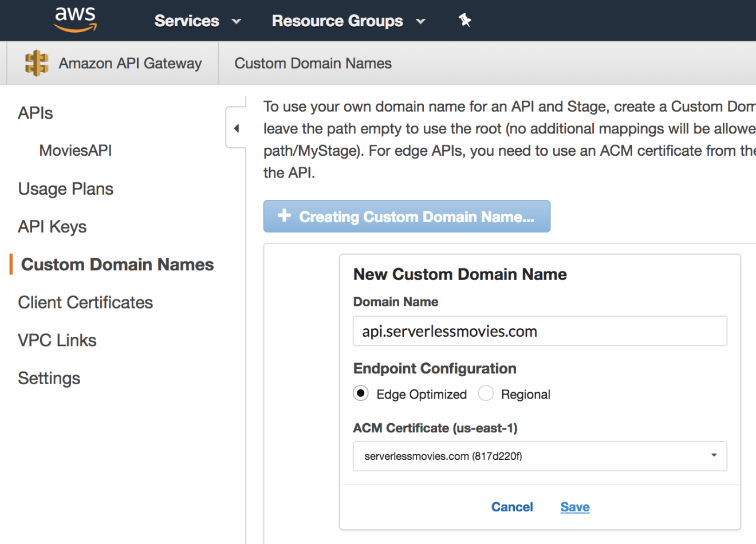Viewport: 756px width, 544px height.
Task: Open the Resource Groups dropdown menu
Action: point(348,21)
